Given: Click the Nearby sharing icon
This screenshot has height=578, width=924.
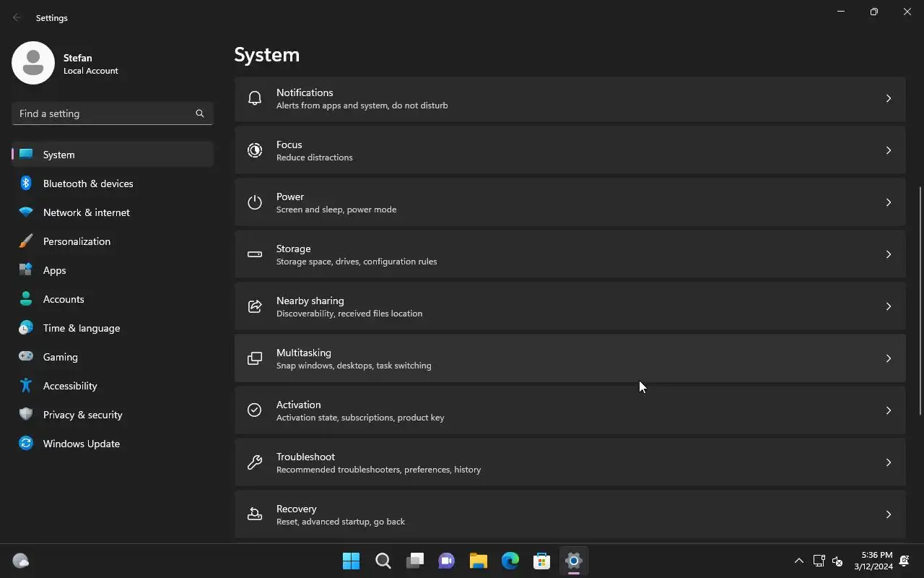Looking at the screenshot, I should click(x=255, y=306).
